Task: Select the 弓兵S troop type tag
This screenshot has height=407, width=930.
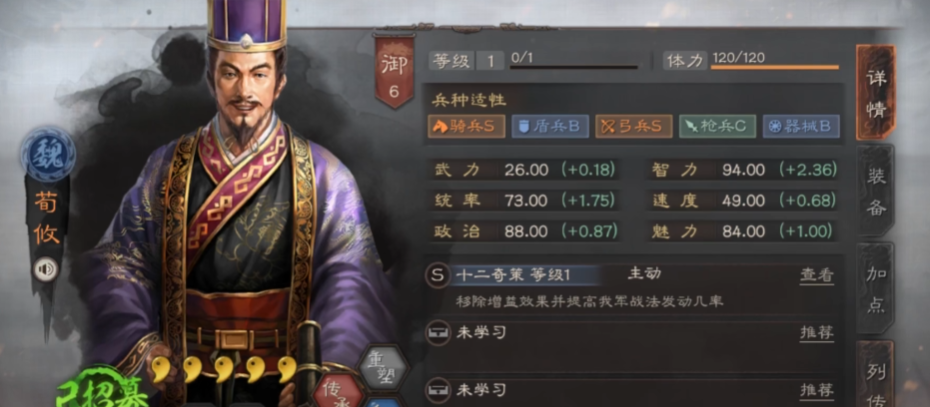Action: (633, 126)
